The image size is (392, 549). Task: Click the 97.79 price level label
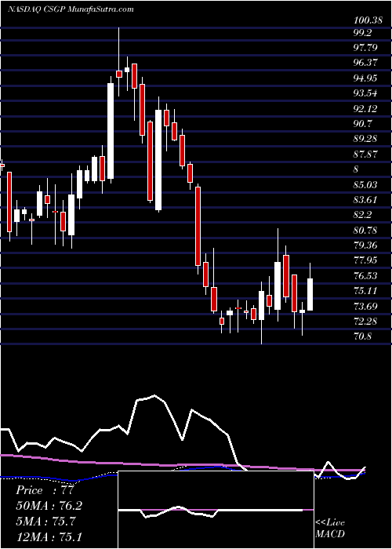pyautogui.click(x=365, y=47)
